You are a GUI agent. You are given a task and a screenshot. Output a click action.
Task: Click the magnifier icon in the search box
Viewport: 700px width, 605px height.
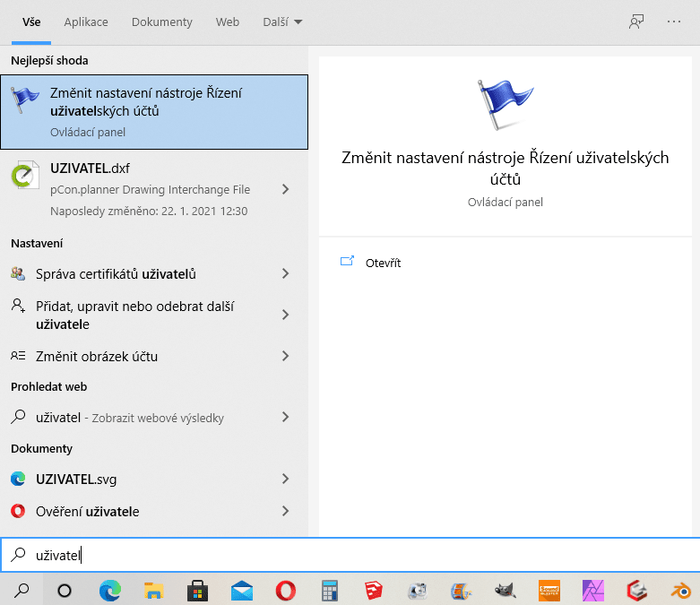click(x=18, y=555)
